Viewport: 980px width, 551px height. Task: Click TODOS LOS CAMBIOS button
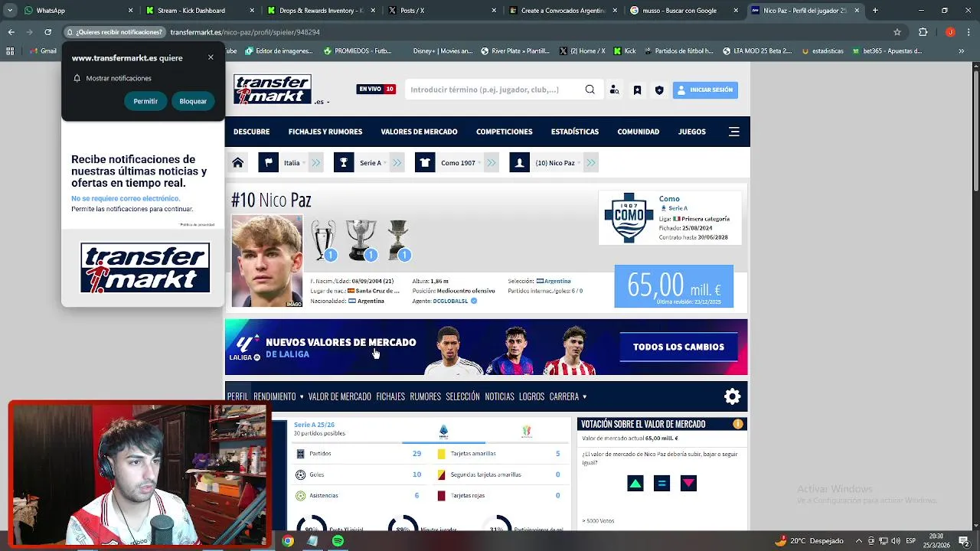point(678,347)
